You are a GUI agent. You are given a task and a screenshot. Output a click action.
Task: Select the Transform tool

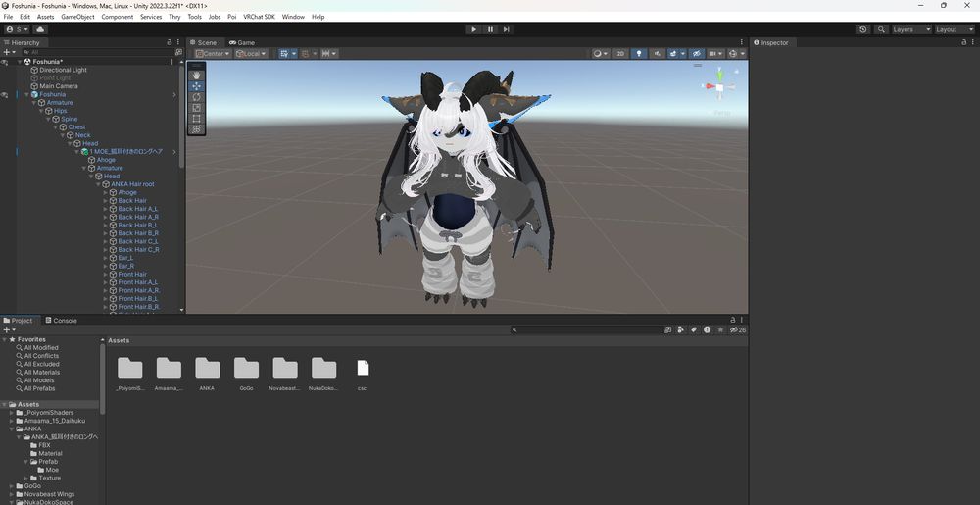tap(196, 128)
